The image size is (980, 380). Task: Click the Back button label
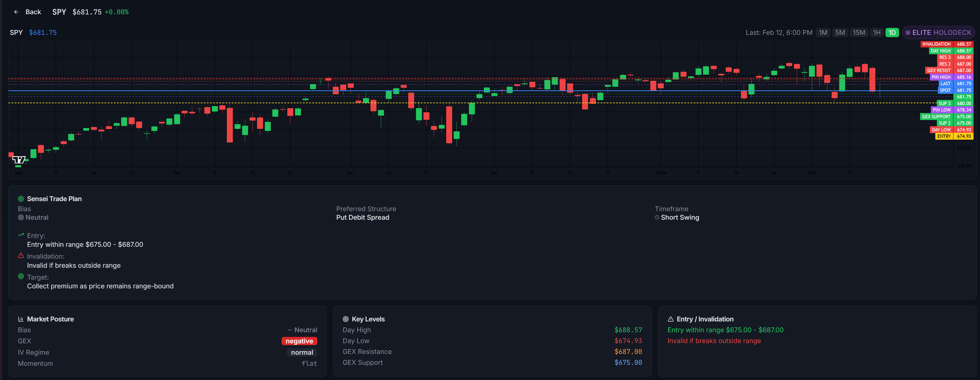coord(33,12)
